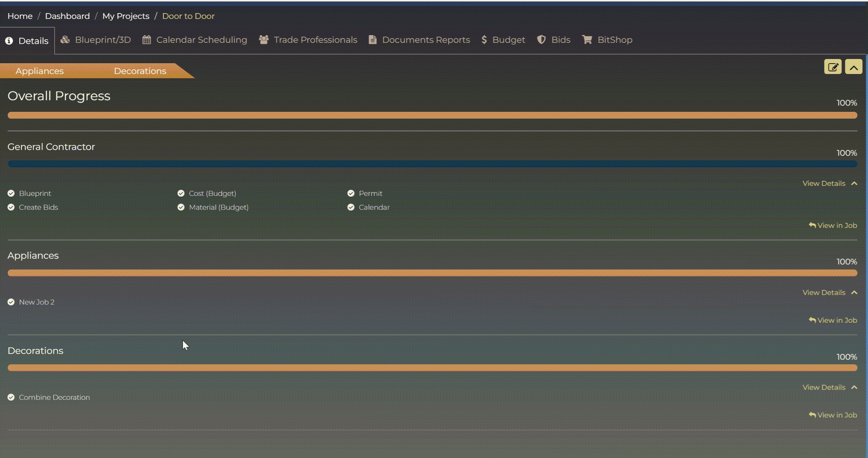Go to My Projects breadcrumb

point(126,16)
